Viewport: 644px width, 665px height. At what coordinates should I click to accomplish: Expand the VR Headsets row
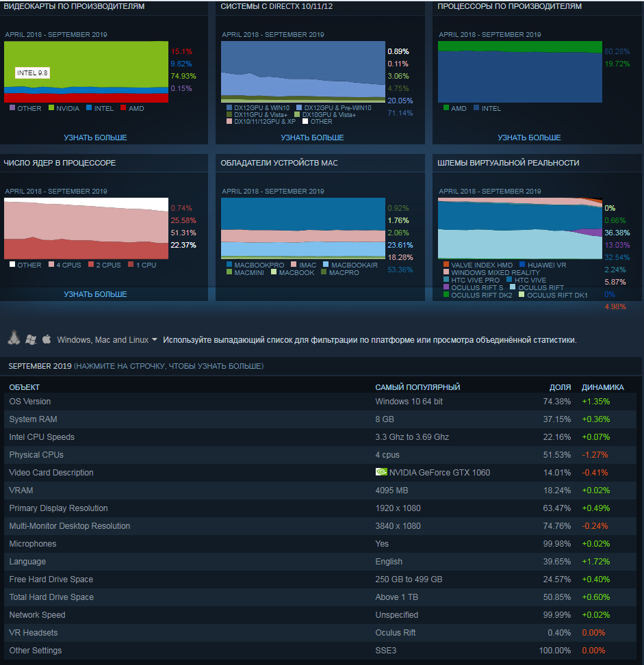(320, 633)
